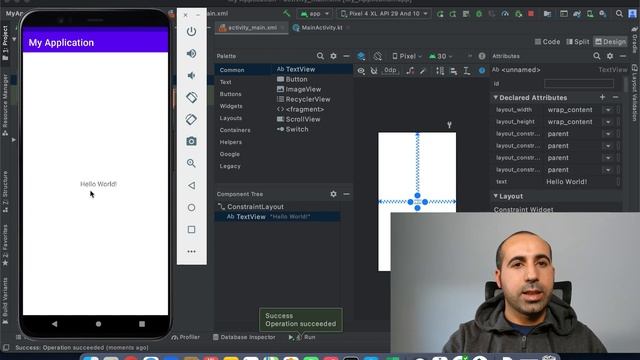Rotate emulator right with second rotate icon

tap(191, 120)
